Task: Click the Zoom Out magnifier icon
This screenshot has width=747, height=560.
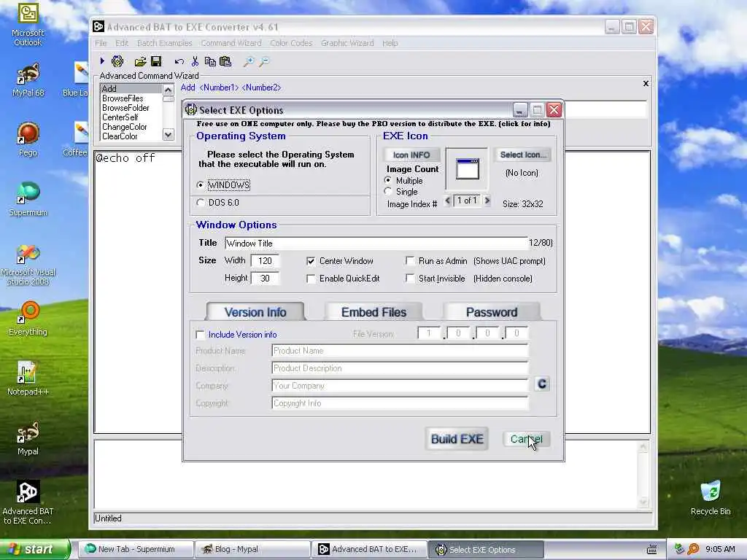Action: click(264, 61)
